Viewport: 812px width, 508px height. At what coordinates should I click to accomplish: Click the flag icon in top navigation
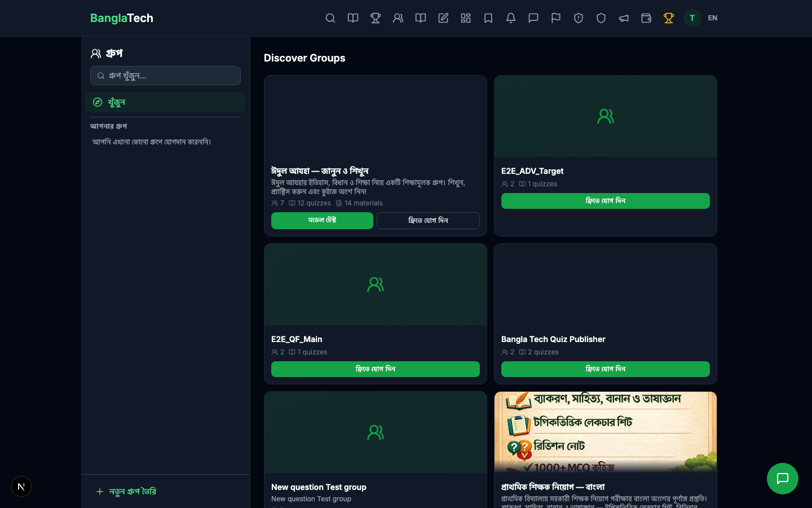tap(556, 18)
